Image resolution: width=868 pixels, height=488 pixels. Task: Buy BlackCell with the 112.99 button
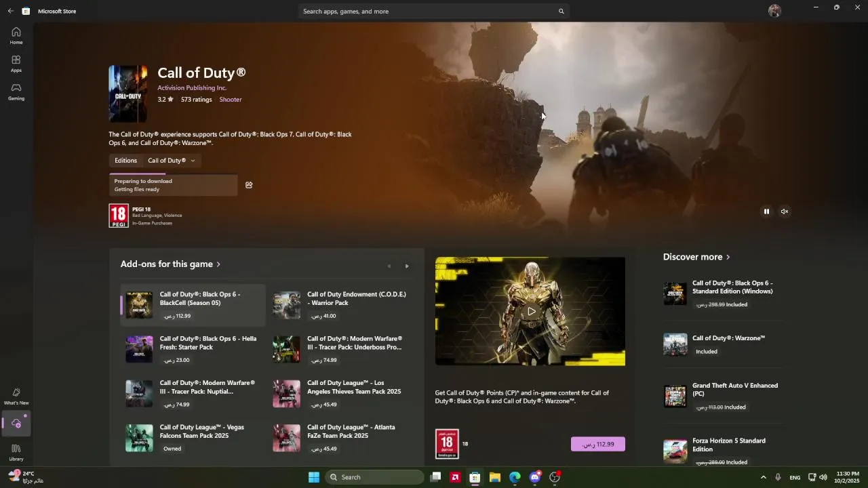tap(598, 444)
